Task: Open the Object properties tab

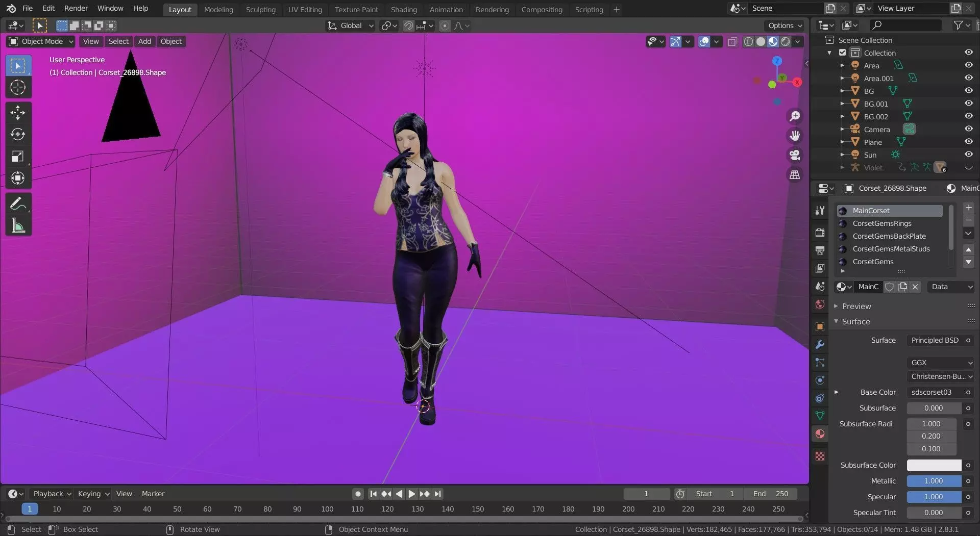Action: 820,327
